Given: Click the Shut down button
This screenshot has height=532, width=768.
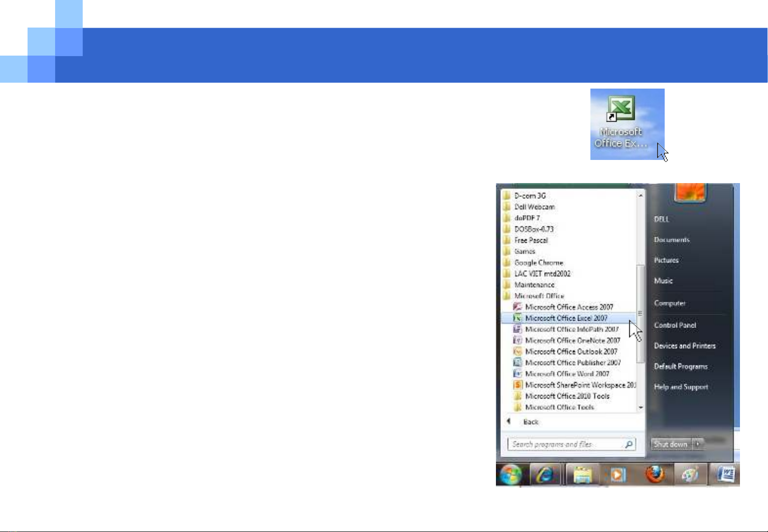Looking at the screenshot, I should 671,444.
